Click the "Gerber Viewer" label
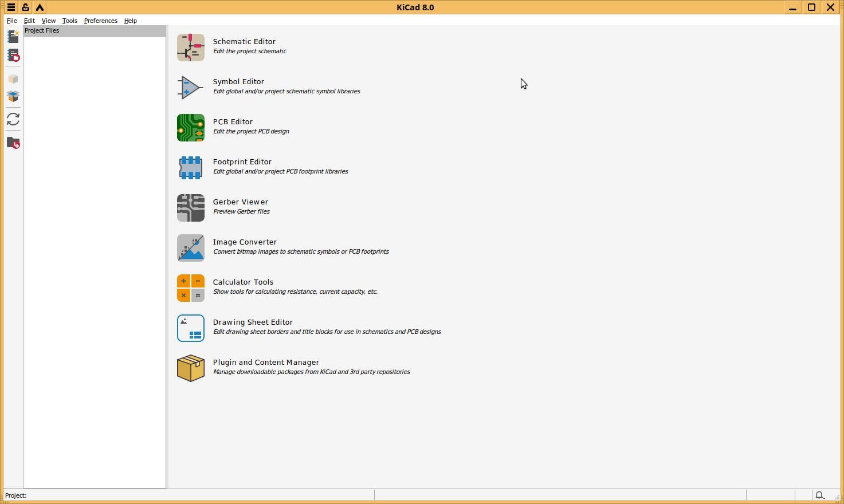This screenshot has width=844, height=504. pyautogui.click(x=241, y=202)
